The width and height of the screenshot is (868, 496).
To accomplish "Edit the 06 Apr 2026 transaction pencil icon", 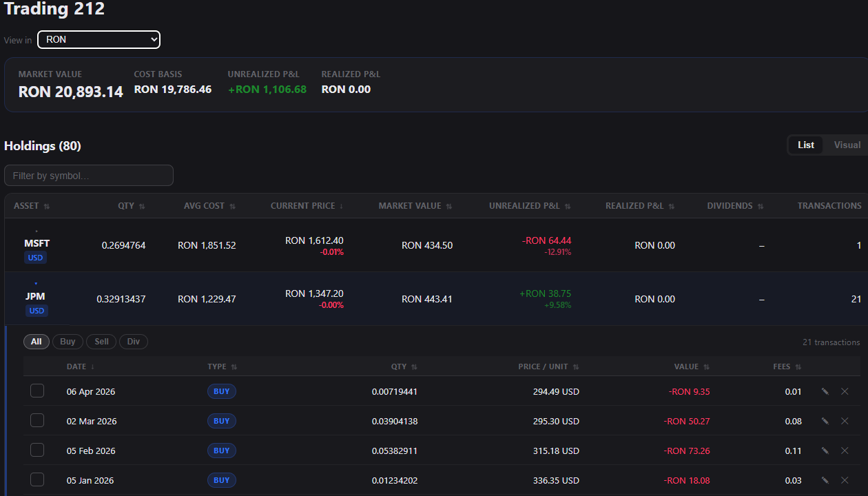I will pyautogui.click(x=825, y=391).
